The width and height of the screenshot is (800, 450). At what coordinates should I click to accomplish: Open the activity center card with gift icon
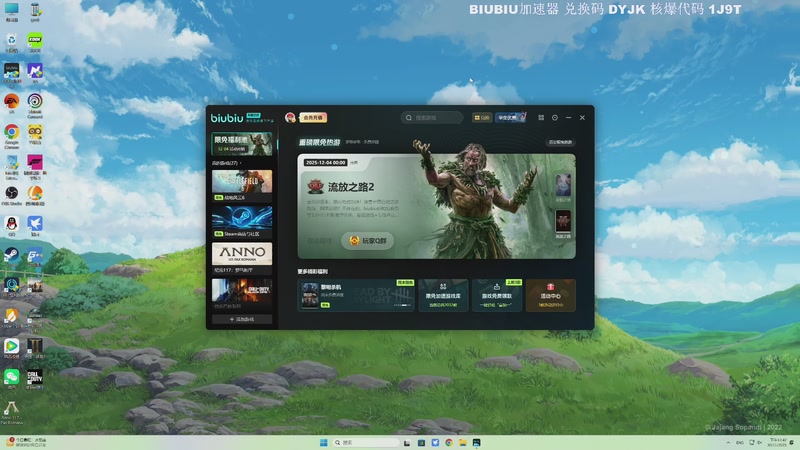pos(551,295)
